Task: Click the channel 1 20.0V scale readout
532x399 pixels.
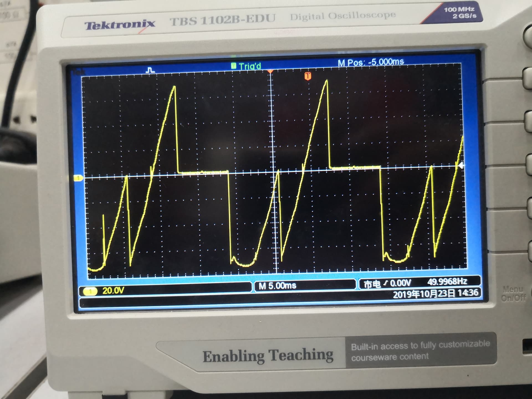Action: pos(113,291)
